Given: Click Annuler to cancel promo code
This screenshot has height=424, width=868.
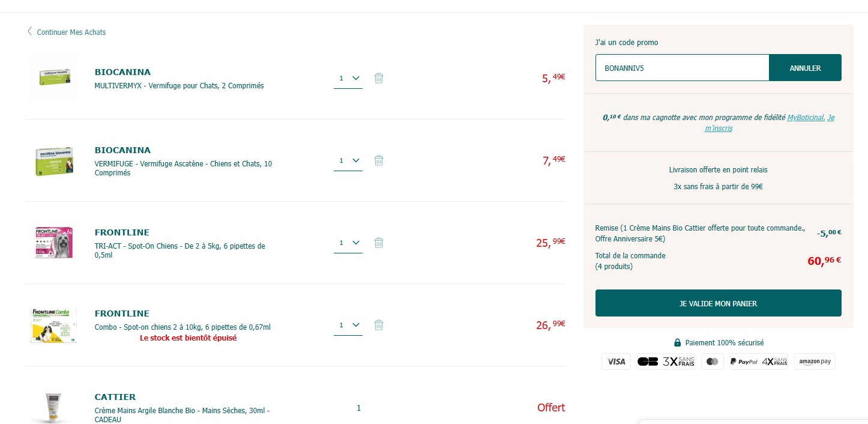Looking at the screenshot, I should click(805, 68).
